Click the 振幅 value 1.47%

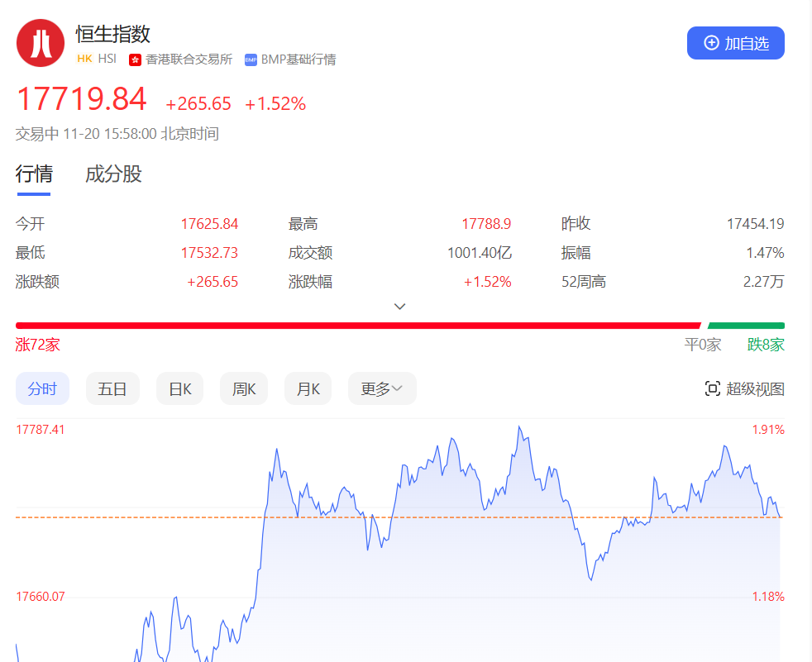(765, 253)
